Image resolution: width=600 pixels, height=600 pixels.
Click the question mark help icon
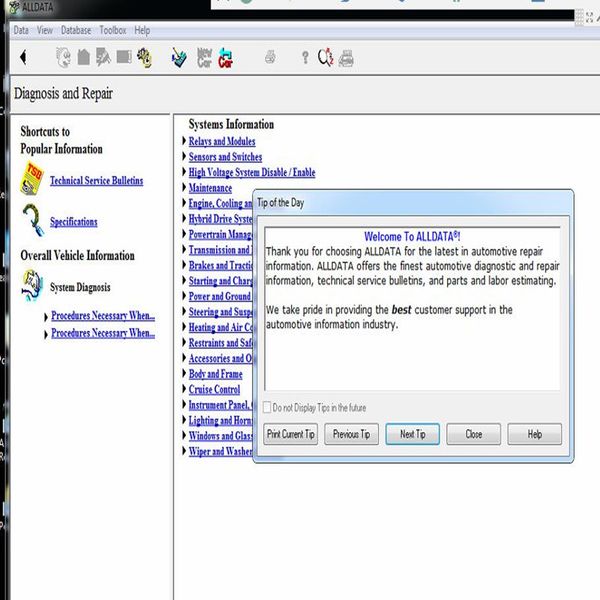305,58
